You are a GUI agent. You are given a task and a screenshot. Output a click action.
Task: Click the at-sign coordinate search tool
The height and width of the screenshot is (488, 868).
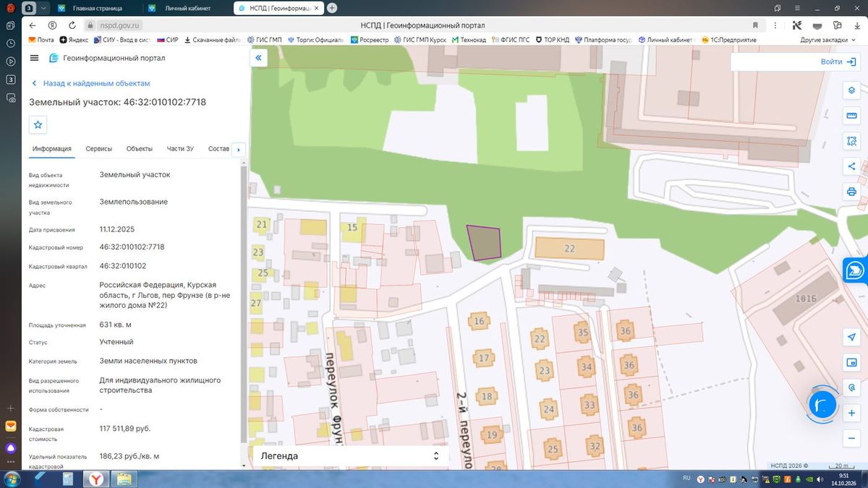coord(851,388)
